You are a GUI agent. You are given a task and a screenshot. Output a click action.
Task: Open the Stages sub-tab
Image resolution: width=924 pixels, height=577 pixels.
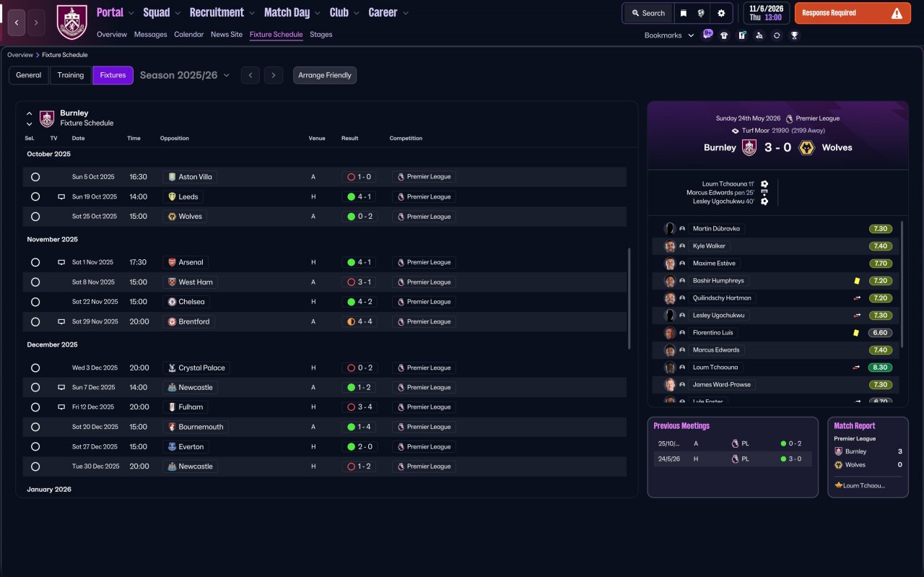[321, 34]
